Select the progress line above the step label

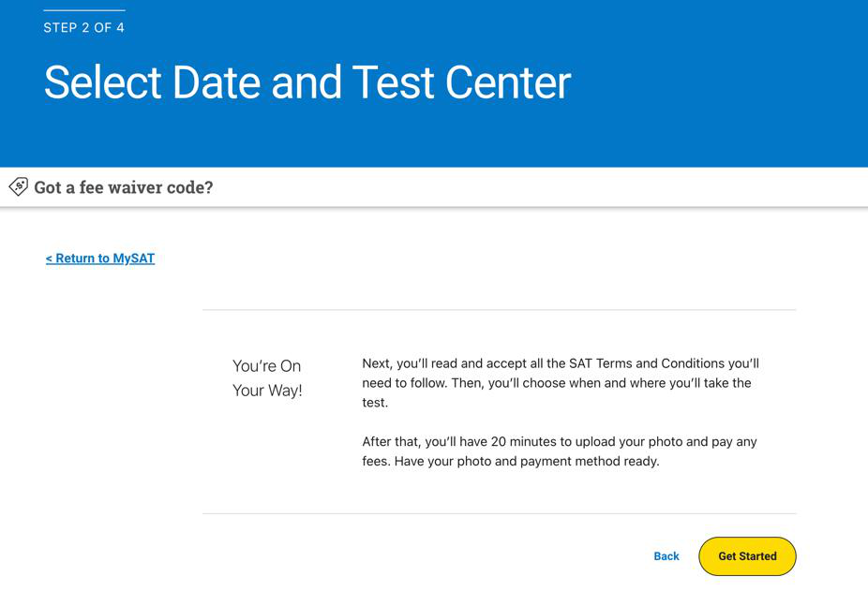click(x=84, y=10)
